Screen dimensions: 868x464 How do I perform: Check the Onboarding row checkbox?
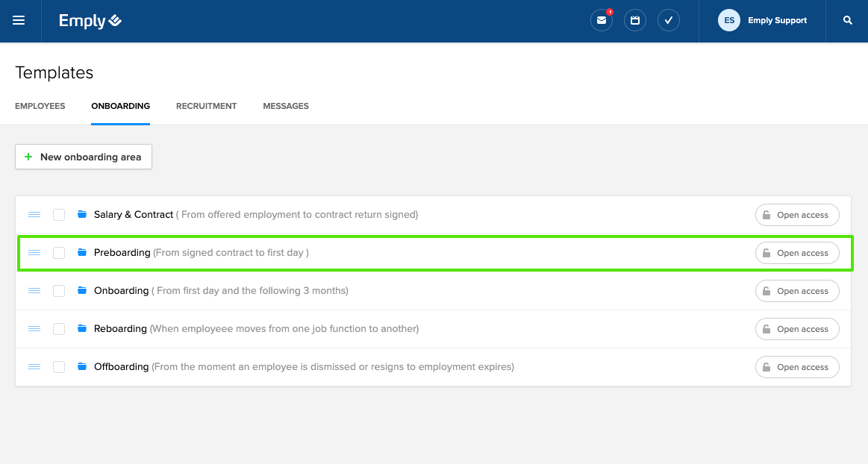[x=59, y=291]
